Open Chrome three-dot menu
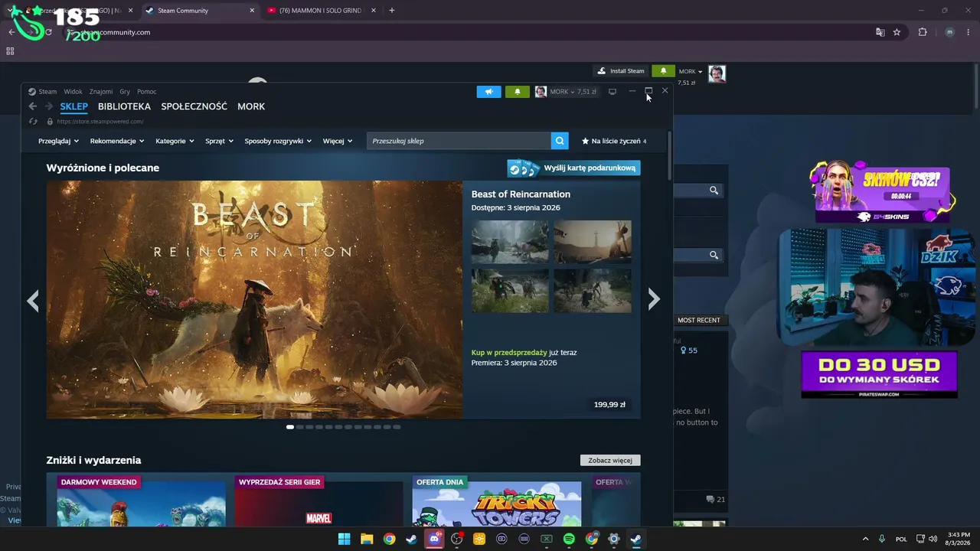This screenshot has width=980, height=551. point(967,32)
